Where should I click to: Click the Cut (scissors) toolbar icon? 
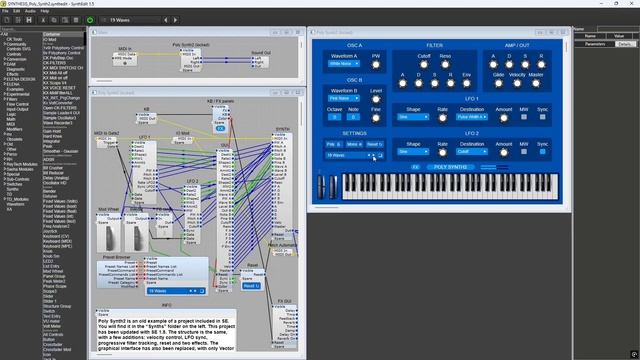43,20
